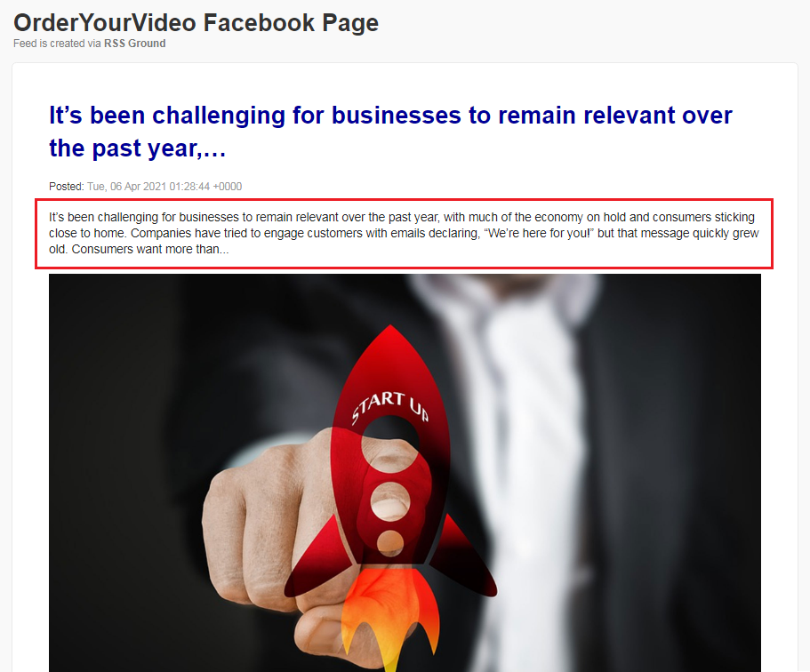Open the red rocket startup image
The image size is (810, 672).
tap(405, 473)
